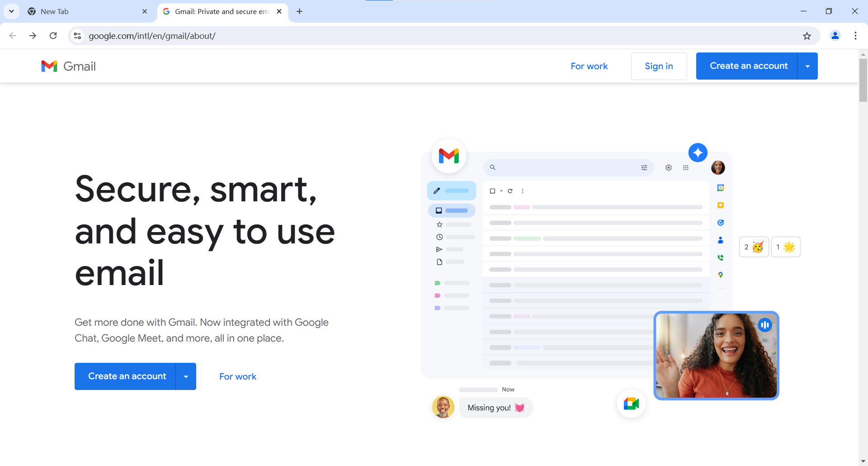Expand header Create an account dropdown arrow
Image resolution: width=868 pixels, height=466 pixels.
807,66
